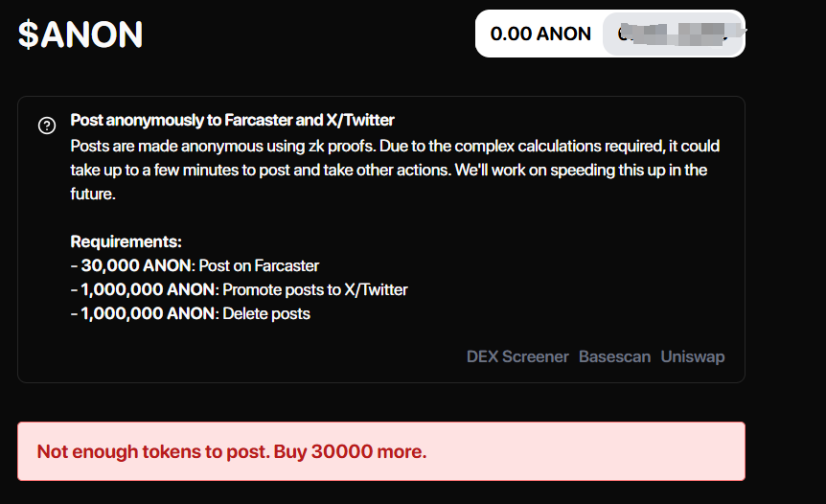Click the 'Not enough tokens to post' warning text
Viewport: 826px width, 504px height.
pyautogui.click(x=151, y=450)
